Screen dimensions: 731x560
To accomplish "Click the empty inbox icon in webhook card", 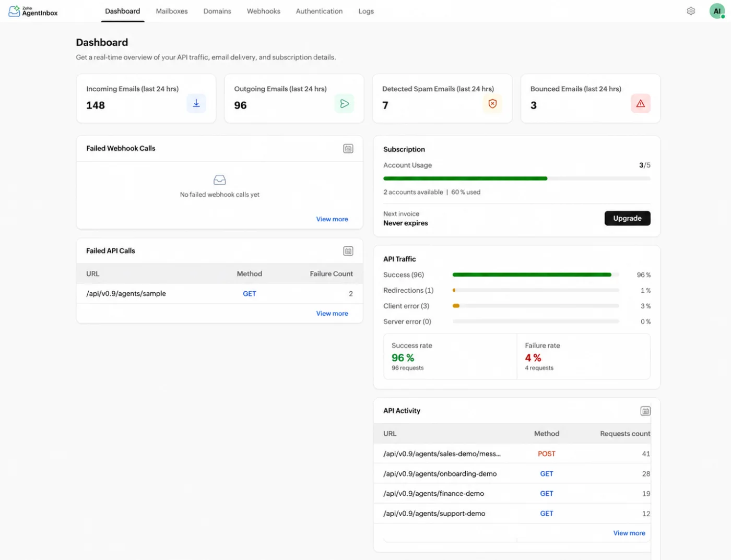I will click(220, 180).
